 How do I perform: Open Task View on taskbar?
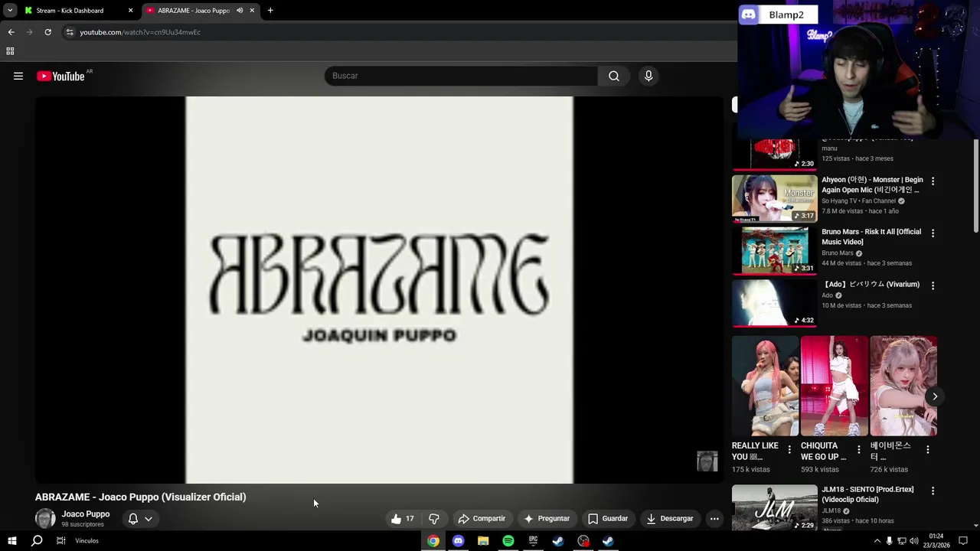click(x=60, y=541)
